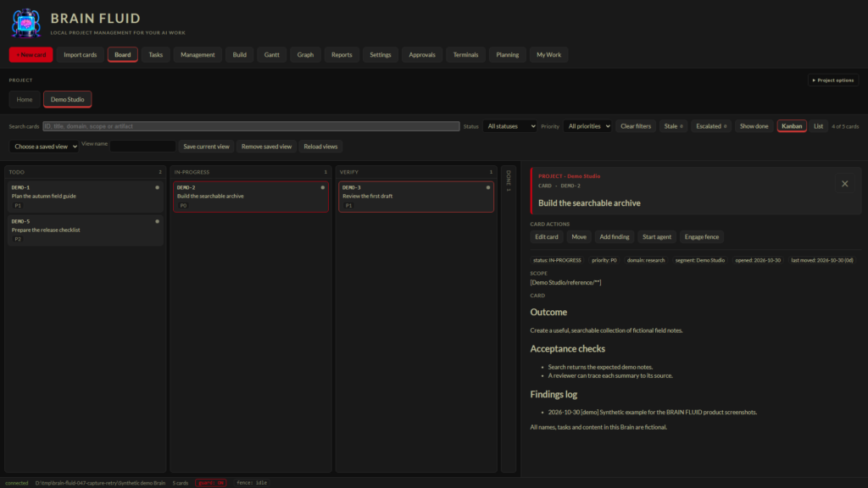868x488 pixels.
Task: Click the 'status: IN-PROGRESS' tag
Action: tap(557, 260)
